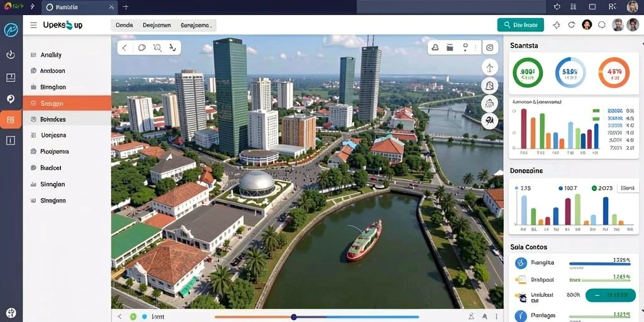The image size is (644, 322).
Task: Select the first Simaglion item in left navigation
Action: [x=67, y=87]
